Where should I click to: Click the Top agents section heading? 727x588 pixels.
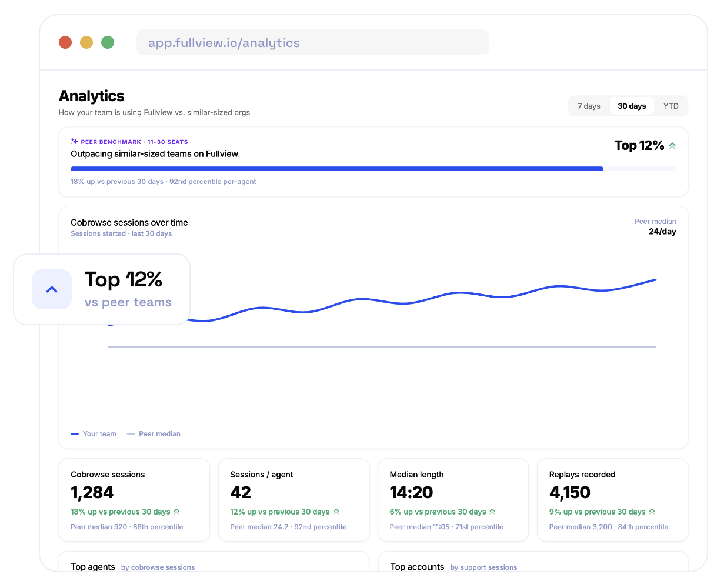(x=93, y=567)
